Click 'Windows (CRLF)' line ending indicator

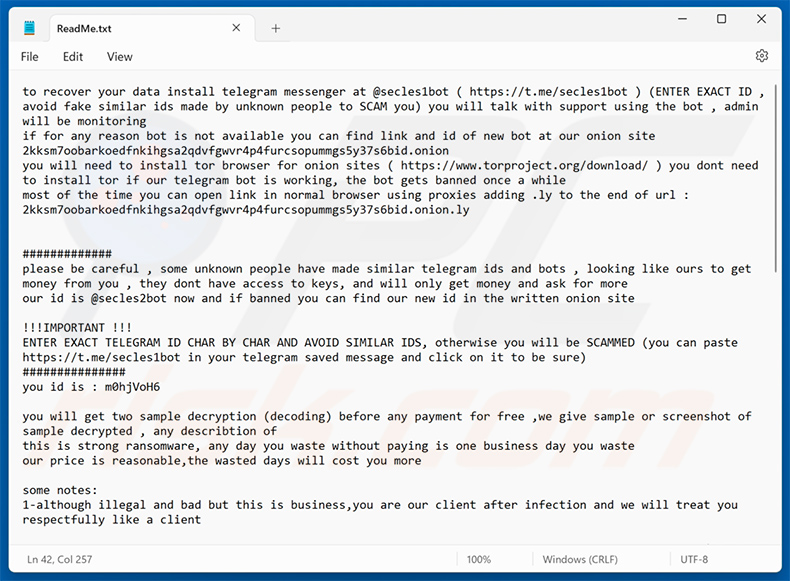pyautogui.click(x=580, y=559)
